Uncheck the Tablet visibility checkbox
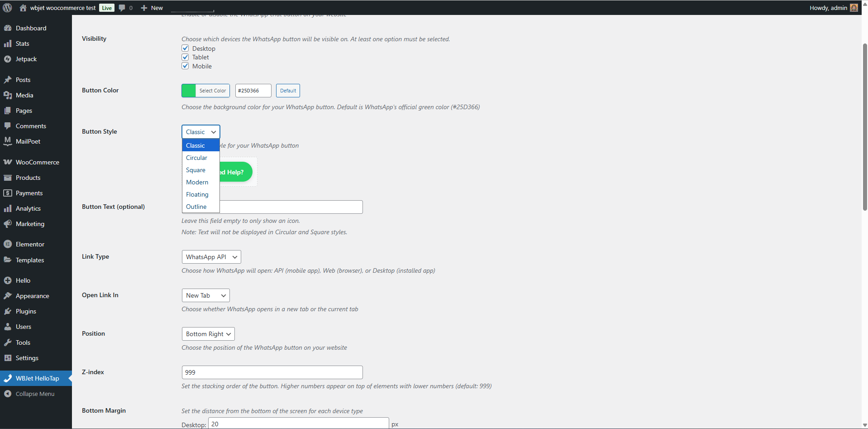The height and width of the screenshot is (429, 868). click(x=185, y=57)
